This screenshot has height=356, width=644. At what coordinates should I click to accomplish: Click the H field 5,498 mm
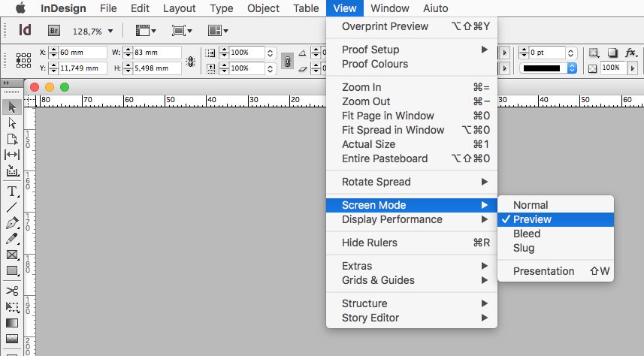(157, 68)
